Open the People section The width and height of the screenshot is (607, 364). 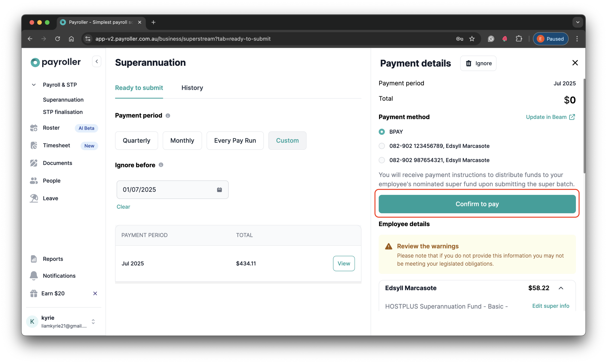click(x=51, y=181)
